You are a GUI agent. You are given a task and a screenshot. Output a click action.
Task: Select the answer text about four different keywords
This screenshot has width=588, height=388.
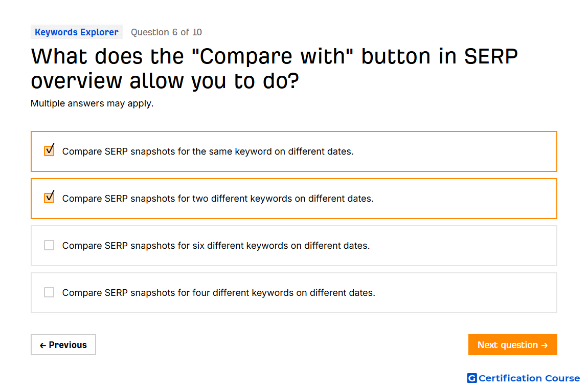point(219,293)
